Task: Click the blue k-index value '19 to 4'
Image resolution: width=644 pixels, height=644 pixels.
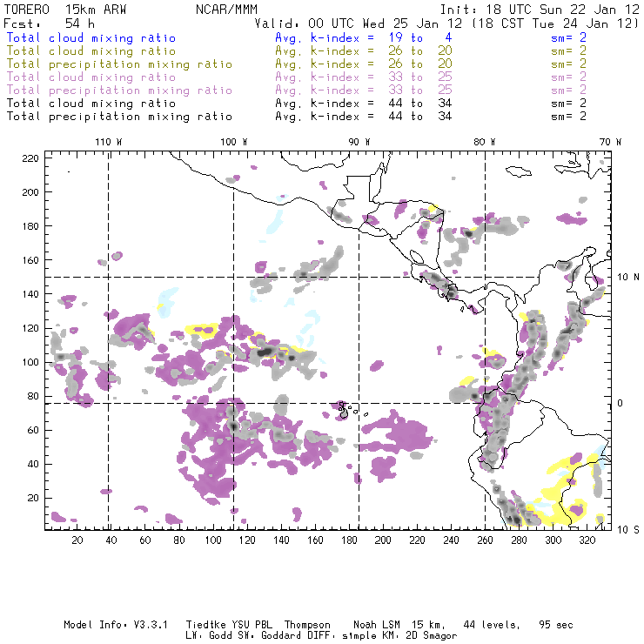Action: pos(420,37)
